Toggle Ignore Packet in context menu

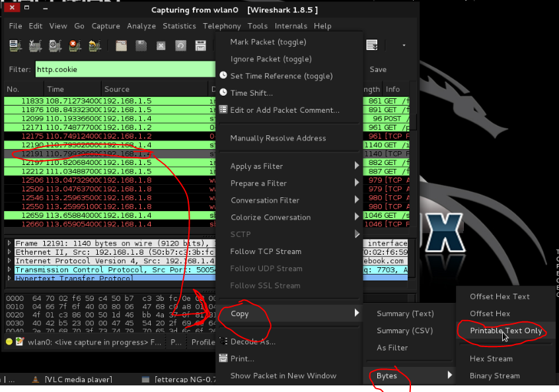(x=271, y=59)
